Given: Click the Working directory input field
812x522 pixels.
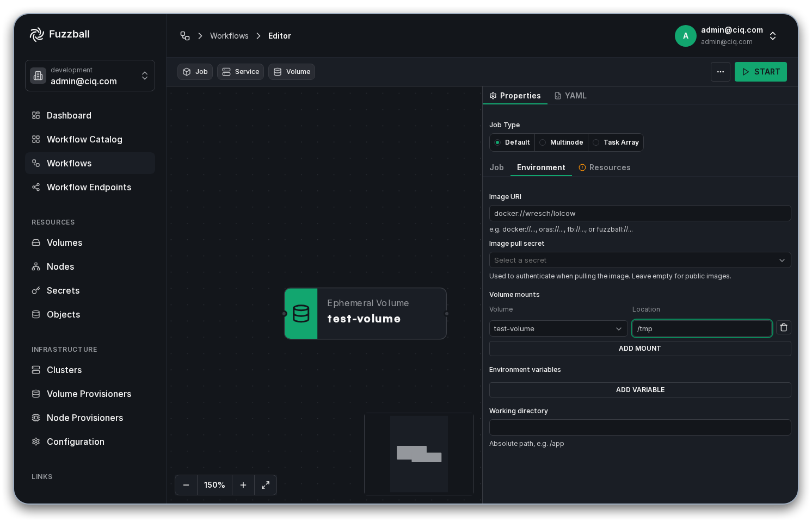Looking at the screenshot, I should (640, 427).
